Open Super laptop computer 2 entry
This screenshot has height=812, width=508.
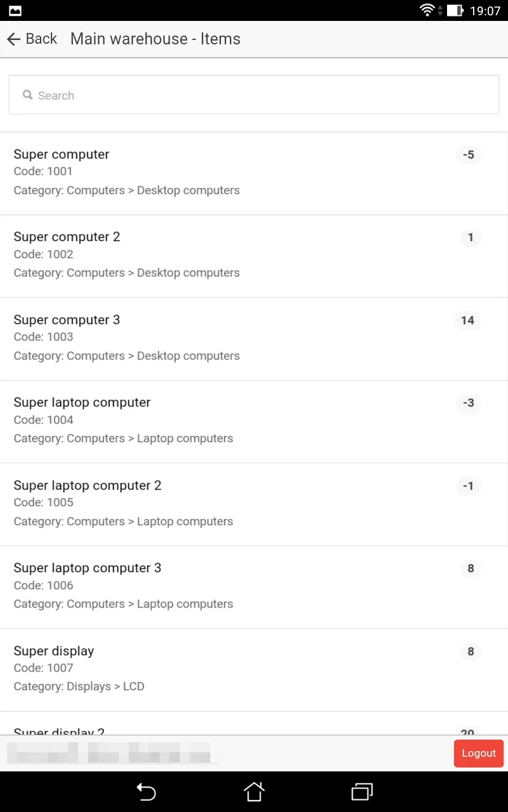[x=190, y=504]
